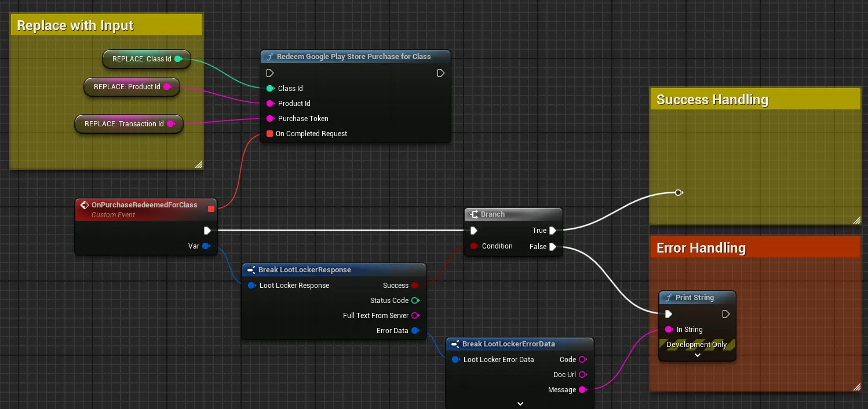This screenshot has height=409, width=868.
Task: Click the exec output pin of Redeem Google Play node
Action: tap(440, 73)
